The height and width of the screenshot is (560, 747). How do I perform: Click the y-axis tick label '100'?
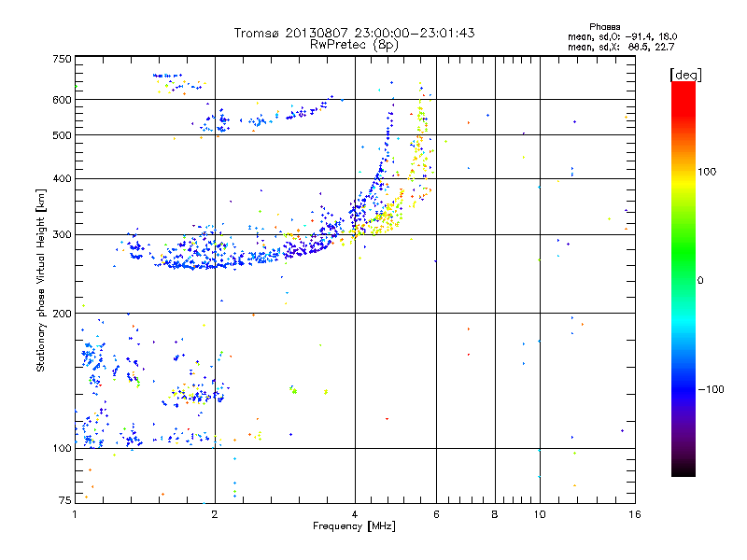(x=62, y=449)
